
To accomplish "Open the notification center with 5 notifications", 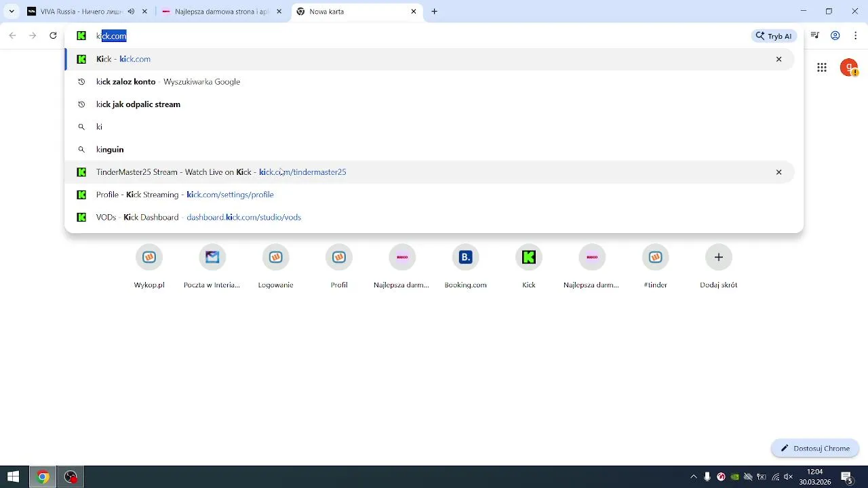I will click(x=847, y=477).
